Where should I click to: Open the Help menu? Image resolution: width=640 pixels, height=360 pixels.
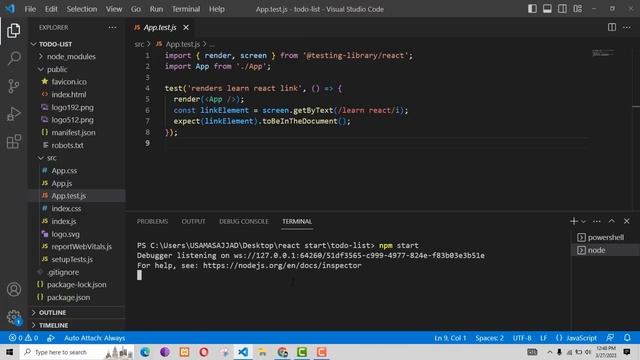217,9
